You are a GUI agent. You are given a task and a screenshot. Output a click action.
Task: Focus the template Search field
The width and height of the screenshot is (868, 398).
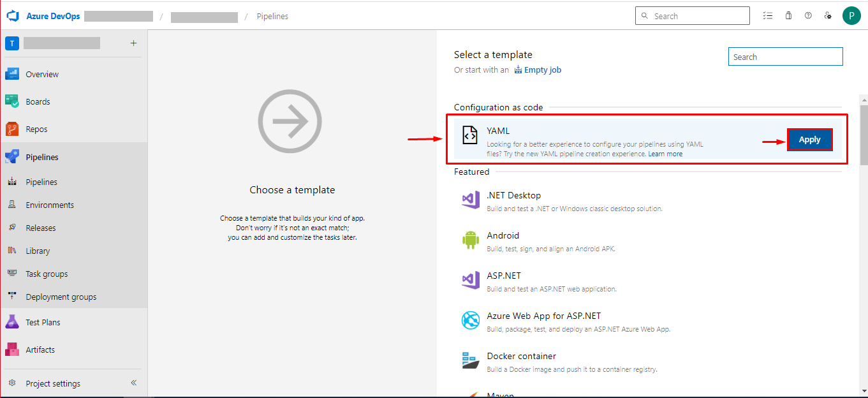coord(786,57)
